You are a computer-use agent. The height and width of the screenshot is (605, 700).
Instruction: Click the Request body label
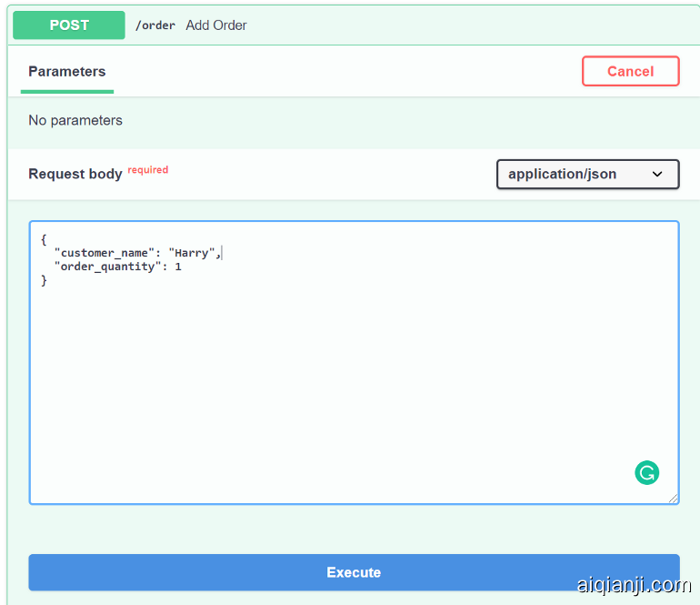click(x=75, y=174)
